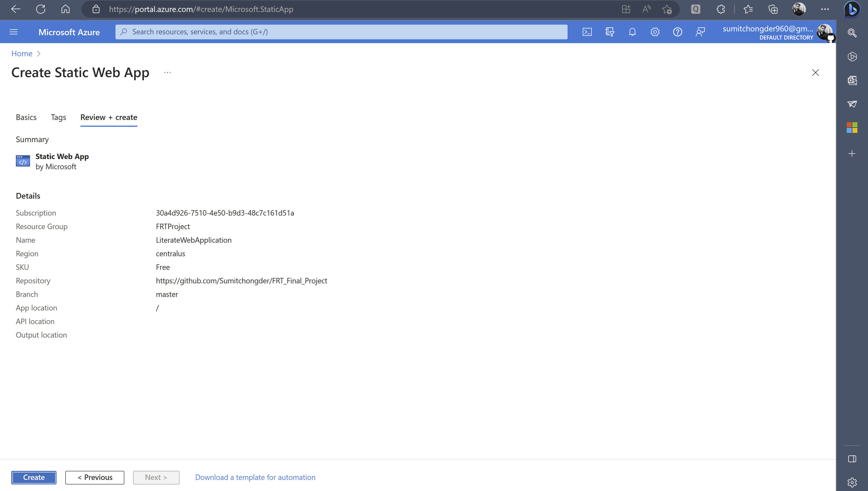Image resolution: width=868 pixels, height=491 pixels.
Task: Switch to the Basics tab
Action: tap(26, 117)
